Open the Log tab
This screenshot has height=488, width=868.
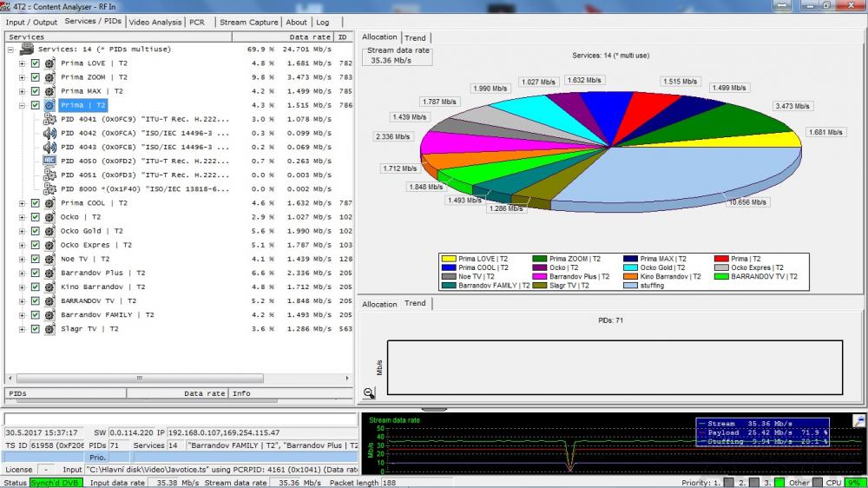[x=323, y=23]
